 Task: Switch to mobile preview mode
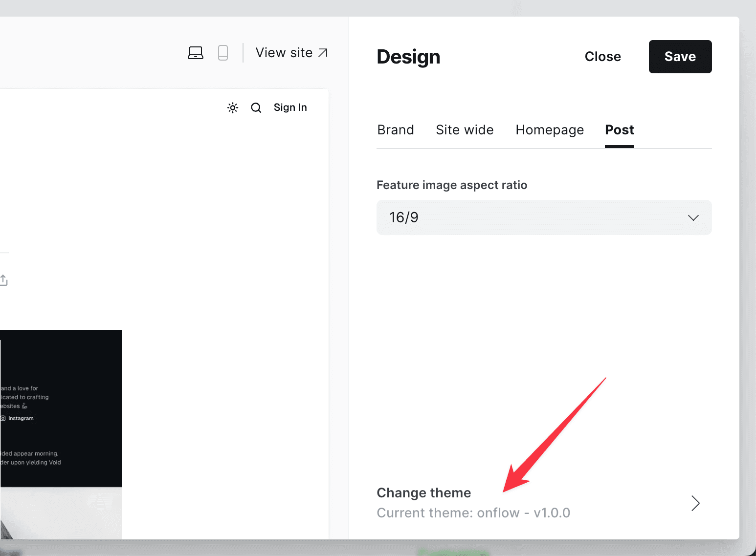click(x=223, y=53)
